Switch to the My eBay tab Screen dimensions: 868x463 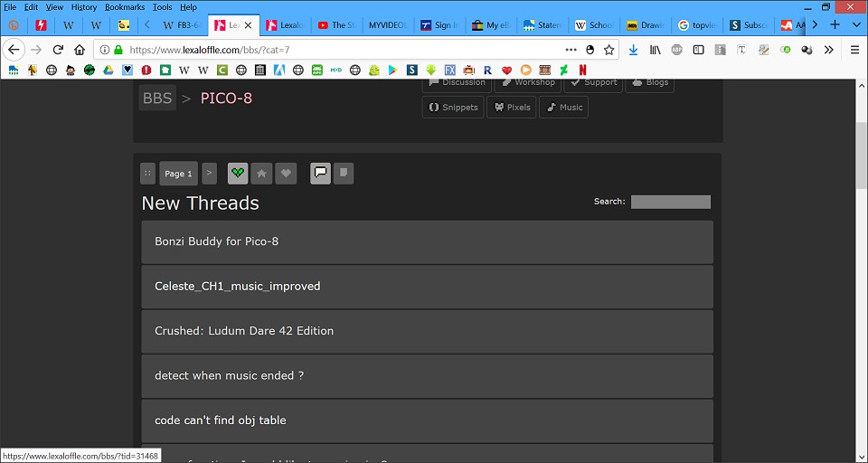point(490,25)
